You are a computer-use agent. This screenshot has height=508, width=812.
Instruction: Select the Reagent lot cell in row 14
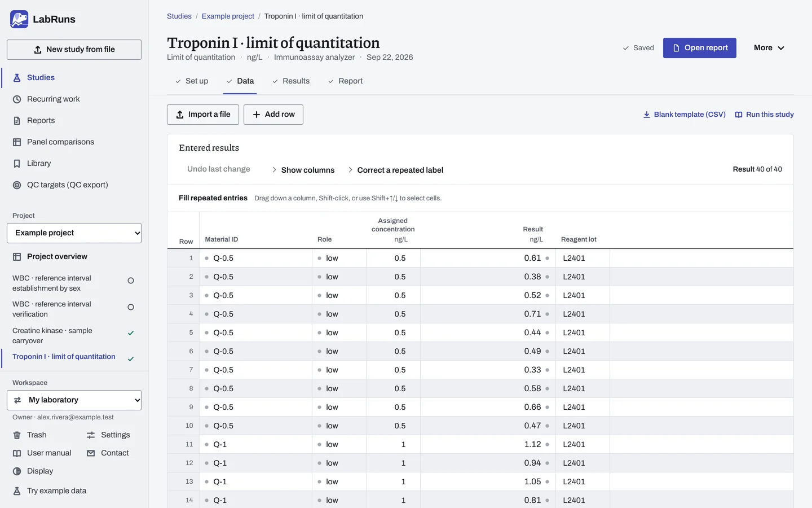[582, 501]
